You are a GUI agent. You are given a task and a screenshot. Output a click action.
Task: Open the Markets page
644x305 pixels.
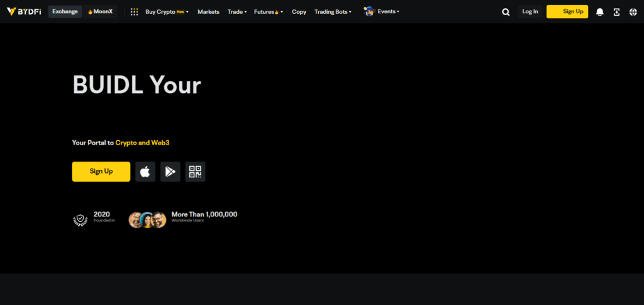[x=208, y=12]
